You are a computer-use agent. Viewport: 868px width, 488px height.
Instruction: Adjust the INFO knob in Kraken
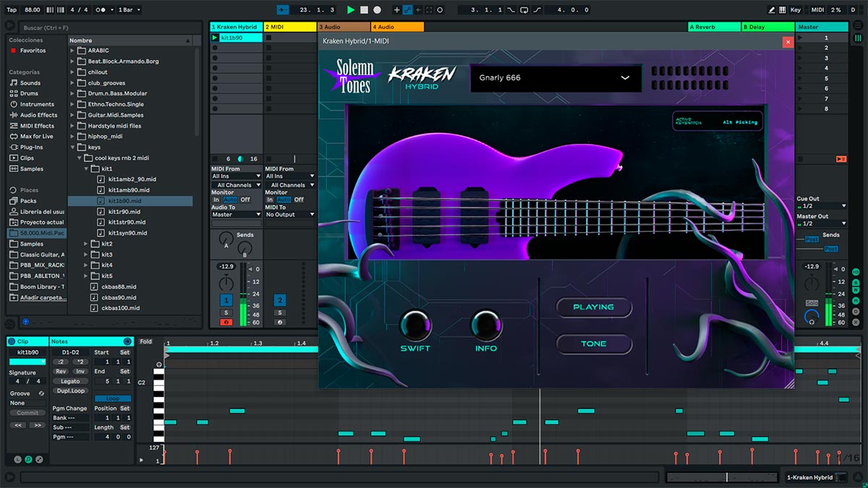(486, 325)
